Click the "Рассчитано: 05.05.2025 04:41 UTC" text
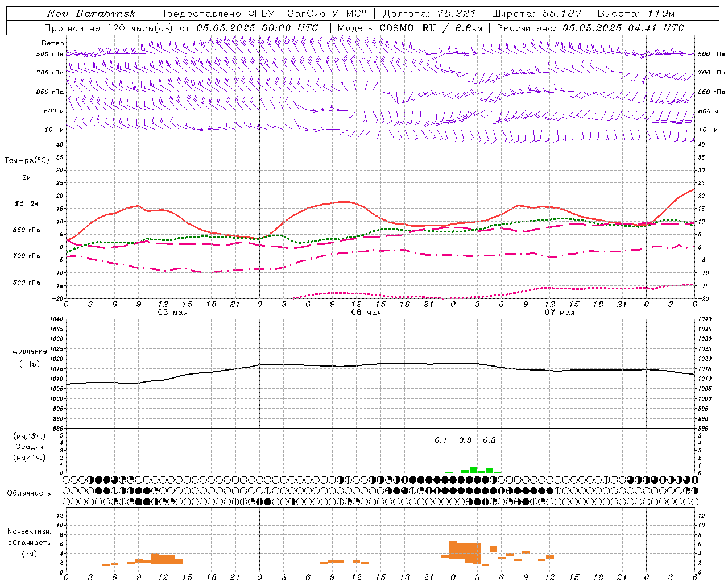Viewport: 728px width, 582px height. (590, 28)
